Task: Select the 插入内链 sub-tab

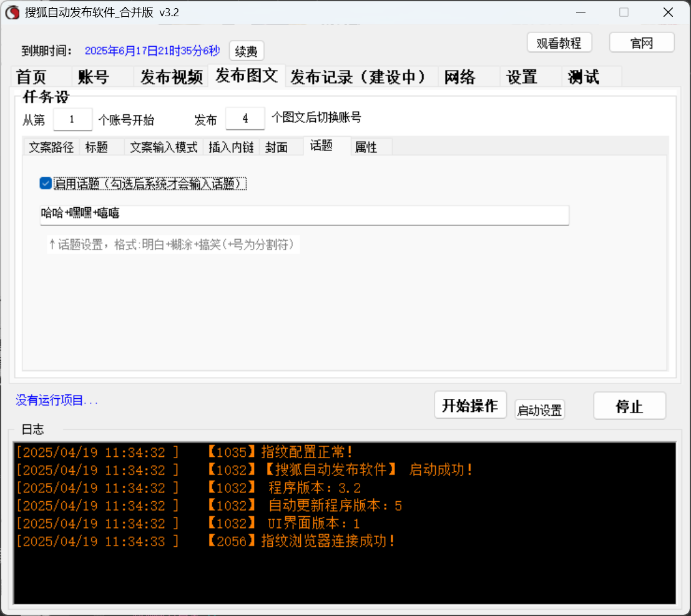Action: (231, 147)
